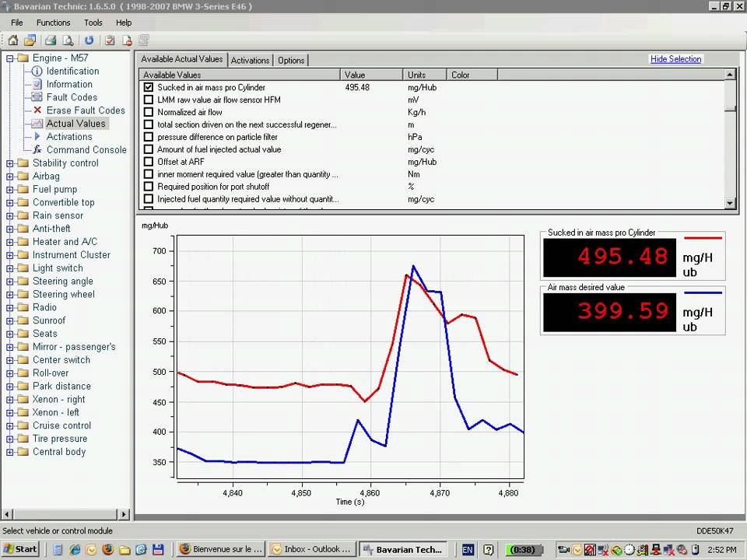Select Actual Values in the tree
Screen dimensions: 747x560
pyautogui.click(x=75, y=124)
